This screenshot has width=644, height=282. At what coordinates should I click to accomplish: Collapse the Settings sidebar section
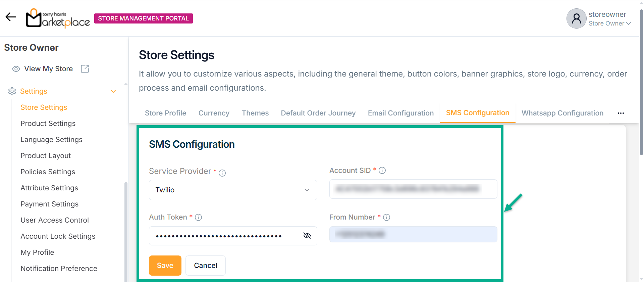[x=113, y=91]
